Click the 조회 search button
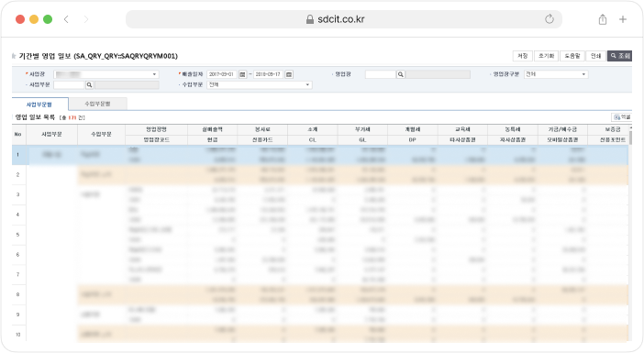This screenshot has height=353, width=644. (619, 56)
